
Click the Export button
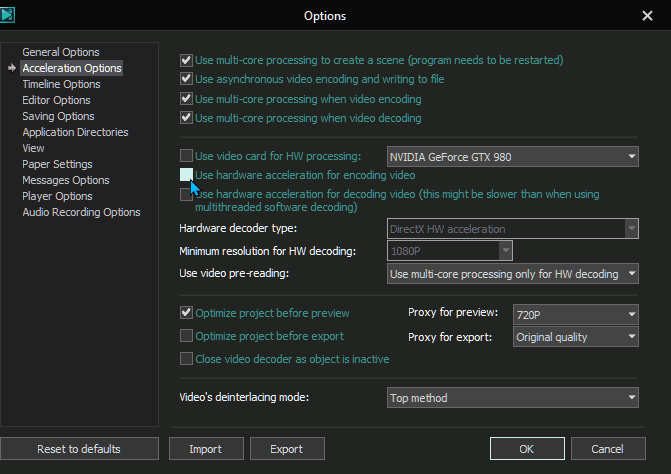287,449
